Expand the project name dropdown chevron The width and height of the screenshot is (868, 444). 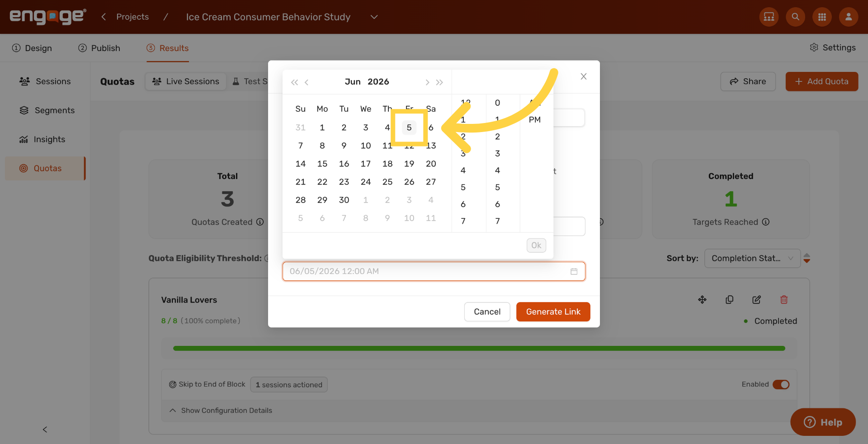point(374,17)
